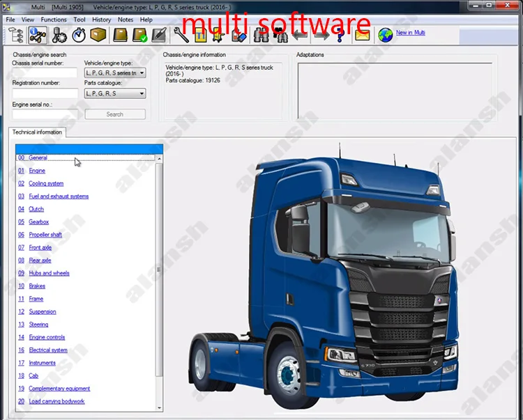Click the Search button
Image resolution: width=523 pixels, height=420 pixels.
(115, 114)
